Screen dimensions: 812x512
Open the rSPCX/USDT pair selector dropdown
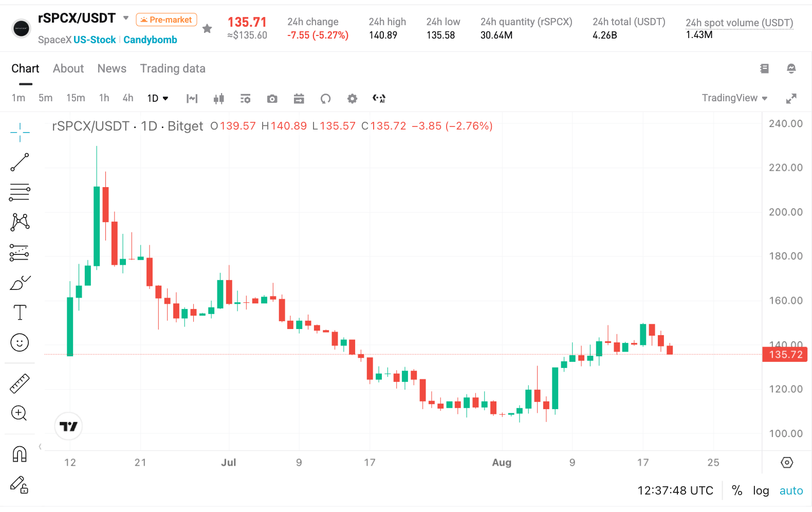coord(126,18)
